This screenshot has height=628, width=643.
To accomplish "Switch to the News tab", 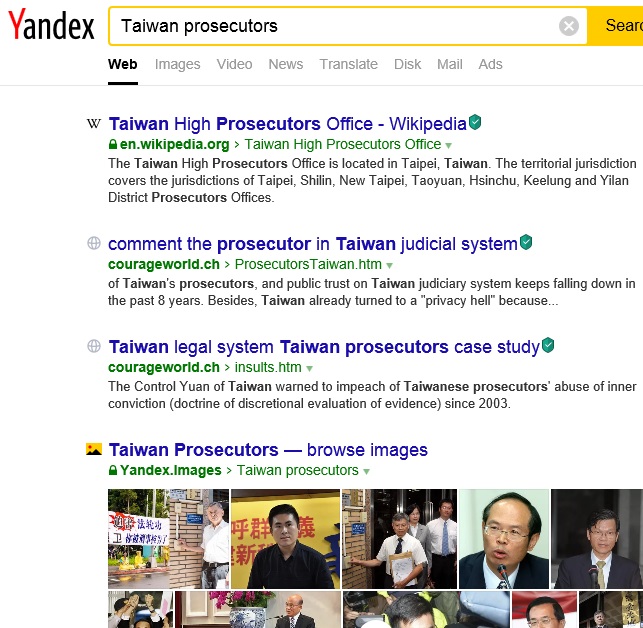I will coord(286,64).
